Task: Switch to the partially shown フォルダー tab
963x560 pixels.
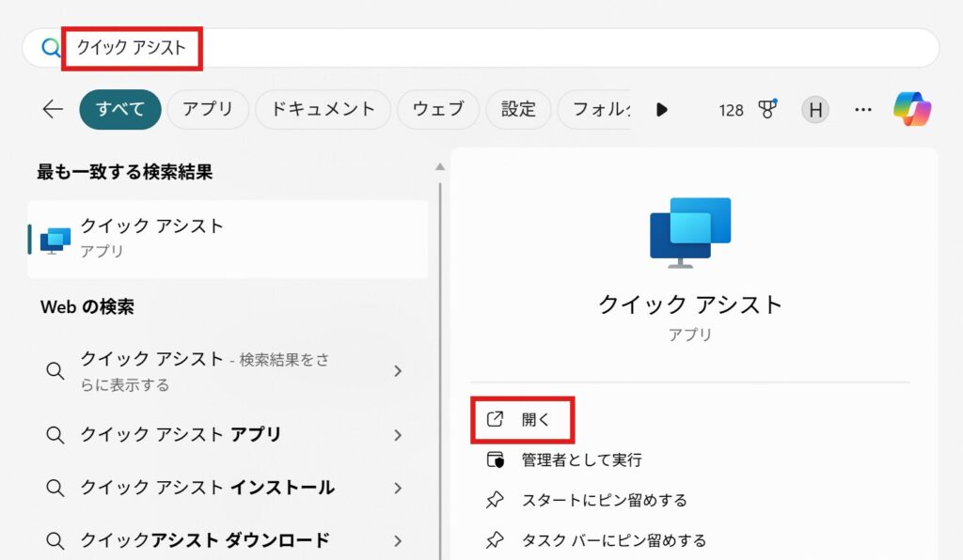Action: (x=594, y=109)
